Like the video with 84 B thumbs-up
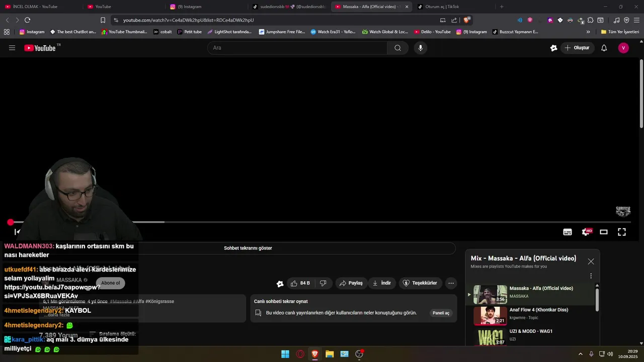644x362 pixels. click(300, 283)
